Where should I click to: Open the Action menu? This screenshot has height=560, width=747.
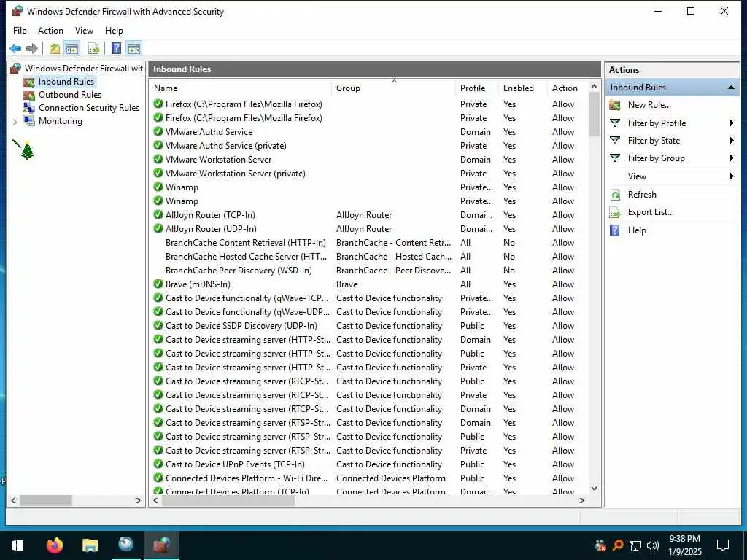tap(50, 31)
